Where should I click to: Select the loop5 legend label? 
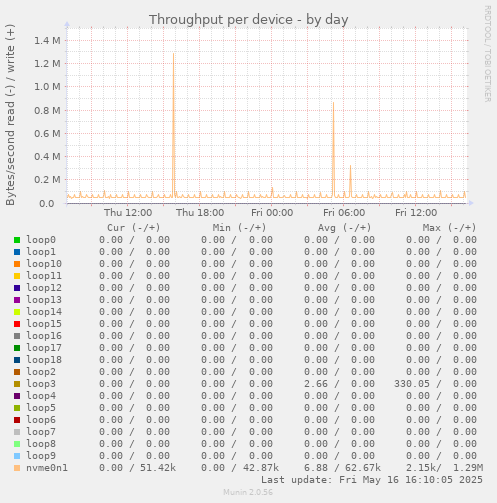[x=41, y=408]
